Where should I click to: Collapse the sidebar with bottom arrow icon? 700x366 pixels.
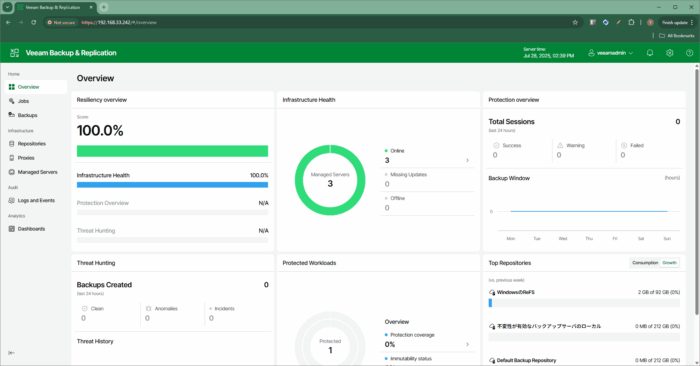tap(12, 353)
